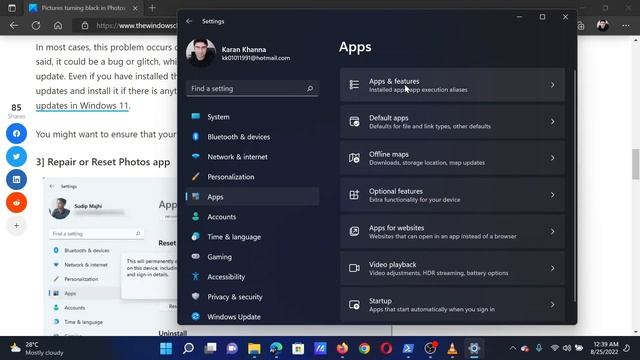Click the System monitor icon in the Settings sidebar
Screen dimensions: 640x360
pos(196,116)
